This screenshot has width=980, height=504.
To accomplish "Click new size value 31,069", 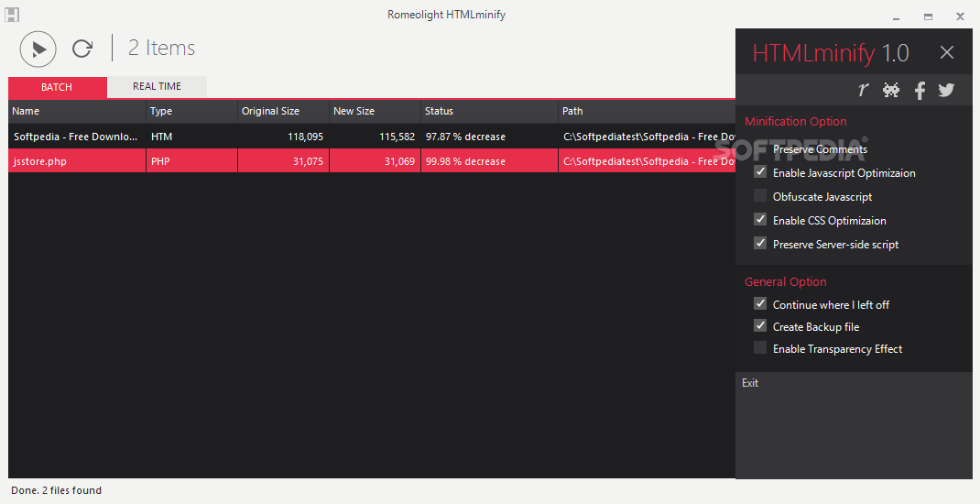I will coord(400,161).
